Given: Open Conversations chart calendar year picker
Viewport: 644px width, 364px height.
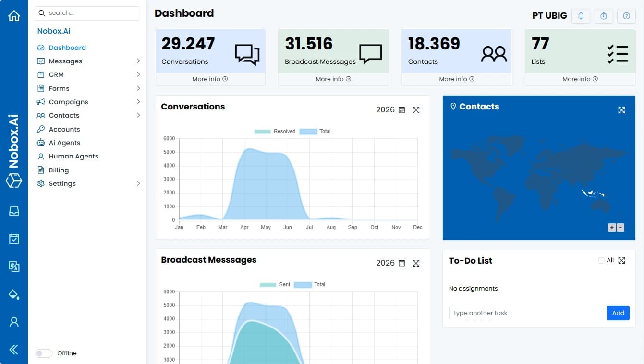Looking at the screenshot, I should (402, 110).
